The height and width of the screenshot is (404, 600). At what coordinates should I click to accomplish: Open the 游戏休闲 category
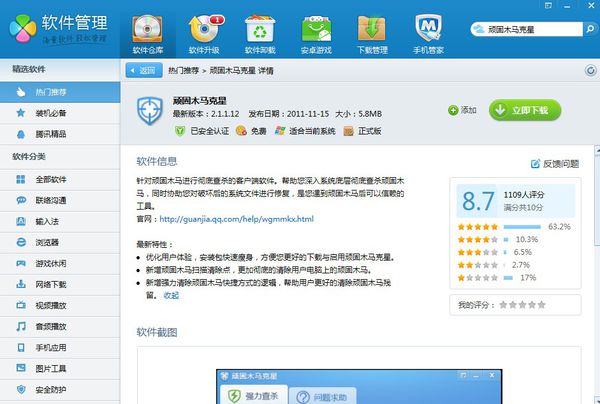pos(60,264)
